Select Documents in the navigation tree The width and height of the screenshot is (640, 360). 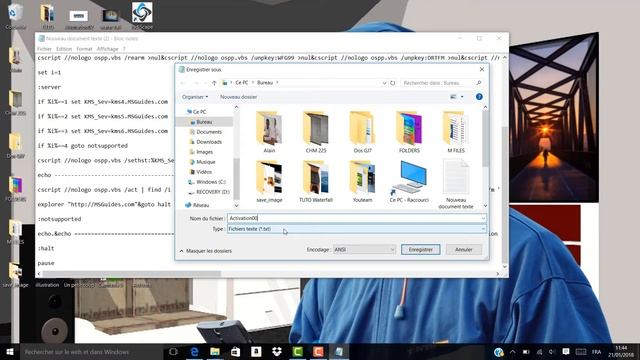[209, 132]
